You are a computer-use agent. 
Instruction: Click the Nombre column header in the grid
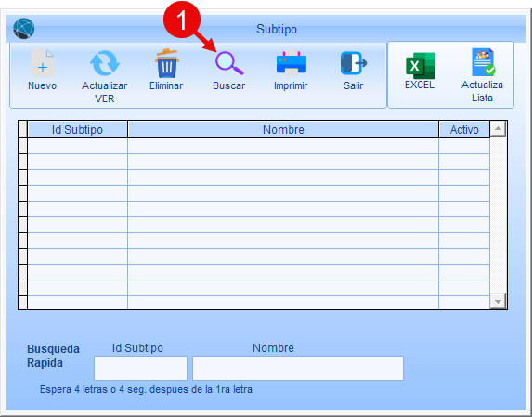point(283,129)
